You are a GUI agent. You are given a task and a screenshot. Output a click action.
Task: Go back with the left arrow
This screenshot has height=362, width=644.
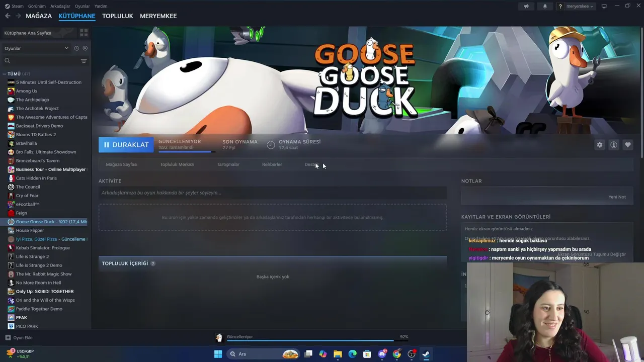[x=8, y=16]
